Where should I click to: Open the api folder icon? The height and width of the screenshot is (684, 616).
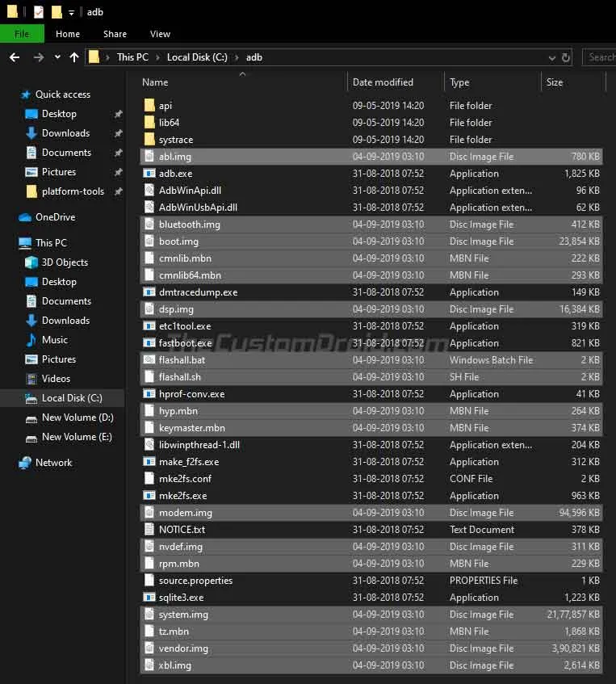pos(149,106)
